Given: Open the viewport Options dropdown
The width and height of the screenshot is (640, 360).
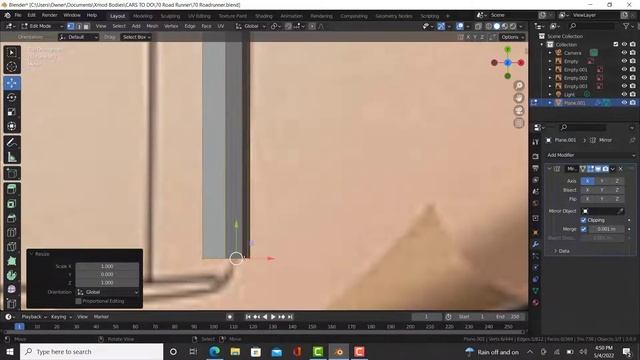Looking at the screenshot, I should (512, 37).
